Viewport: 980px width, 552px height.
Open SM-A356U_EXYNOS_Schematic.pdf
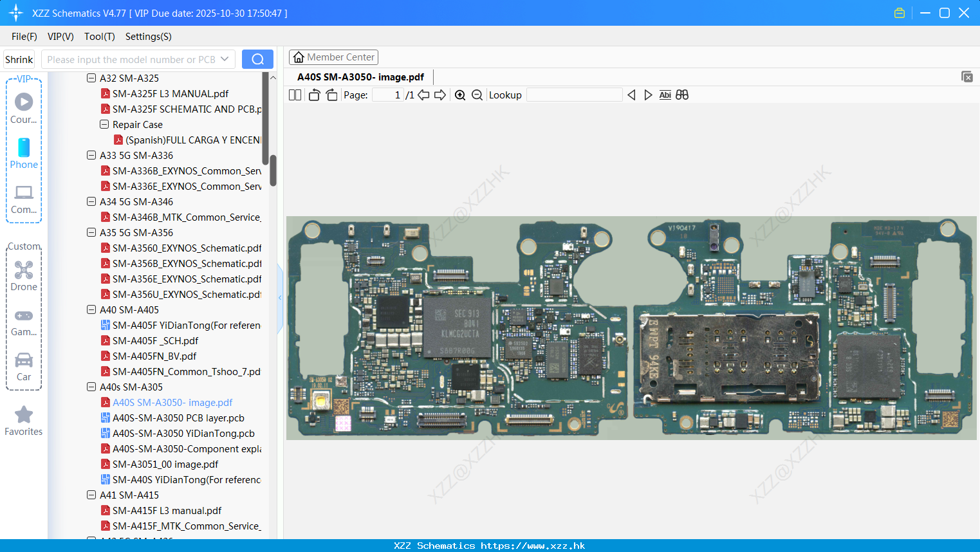coord(181,294)
